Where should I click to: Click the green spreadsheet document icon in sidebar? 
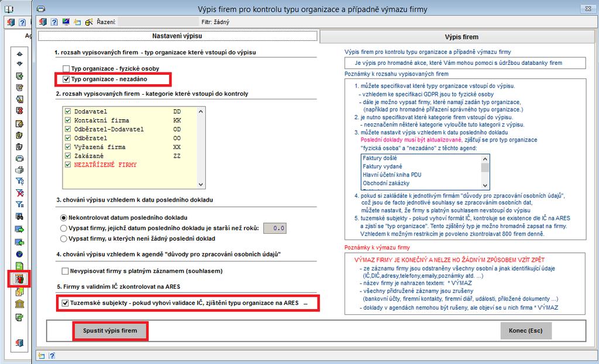[x=19, y=266]
